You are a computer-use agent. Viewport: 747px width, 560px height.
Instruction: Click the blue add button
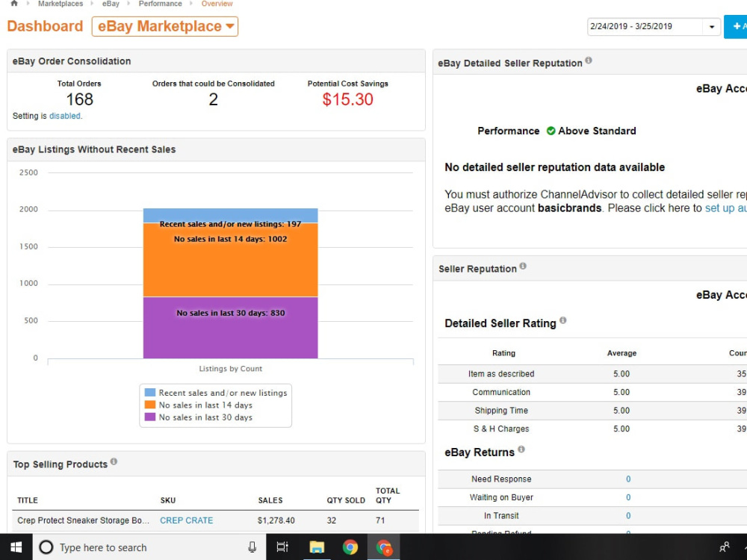736,27
